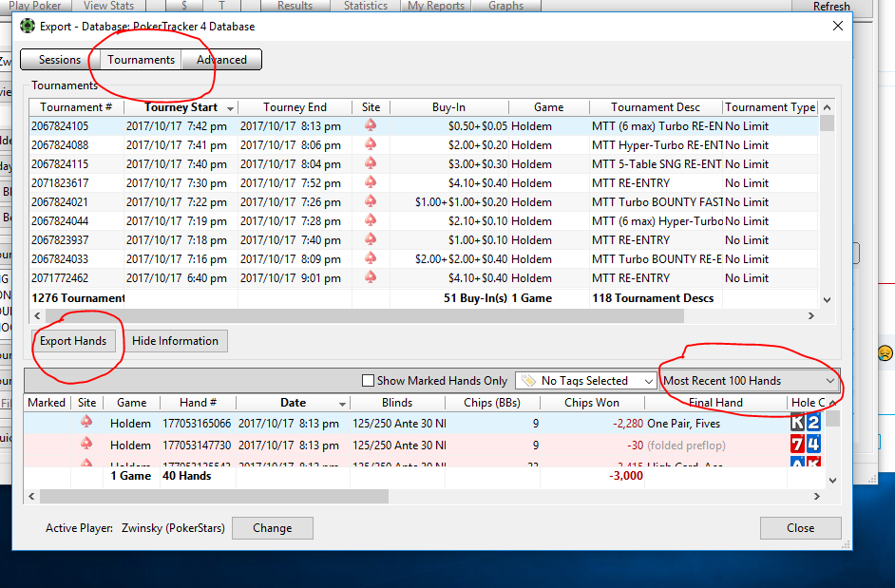Click the K2 hole cards icon

(806, 423)
